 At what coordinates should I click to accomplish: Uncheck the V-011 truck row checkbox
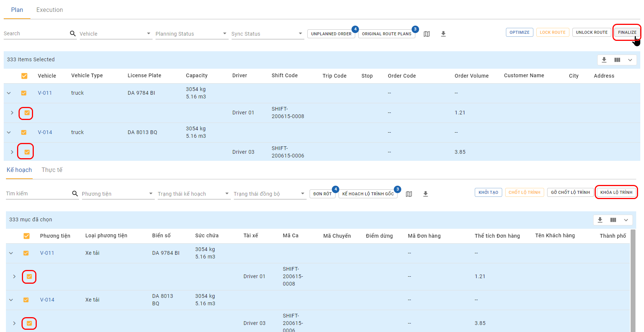click(x=24, y=93)
